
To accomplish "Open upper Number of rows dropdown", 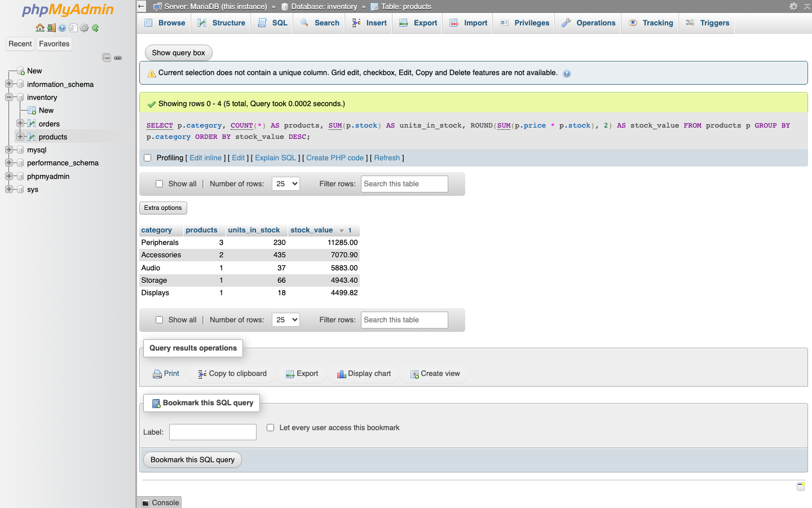I will tap(286, 184).
